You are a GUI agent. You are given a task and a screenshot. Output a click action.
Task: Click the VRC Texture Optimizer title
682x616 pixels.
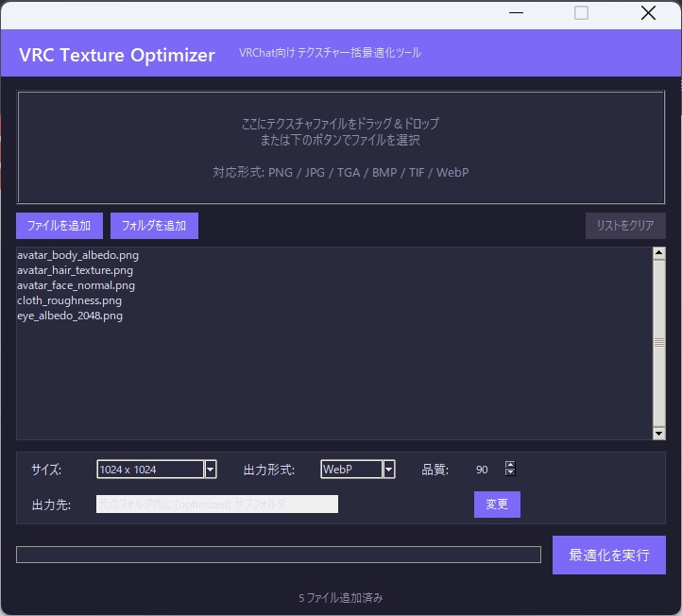coord(116,55)
